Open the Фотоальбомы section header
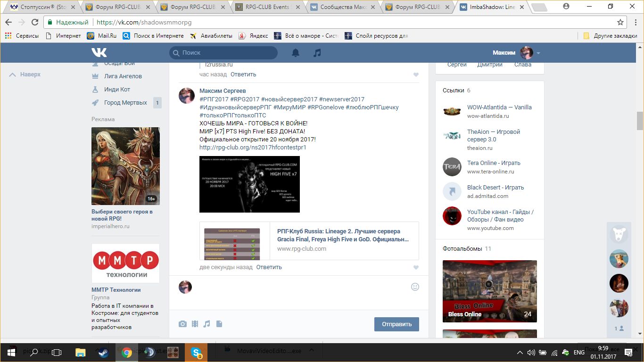Viewport: 644px width, 362px height. tap(467, 249)
